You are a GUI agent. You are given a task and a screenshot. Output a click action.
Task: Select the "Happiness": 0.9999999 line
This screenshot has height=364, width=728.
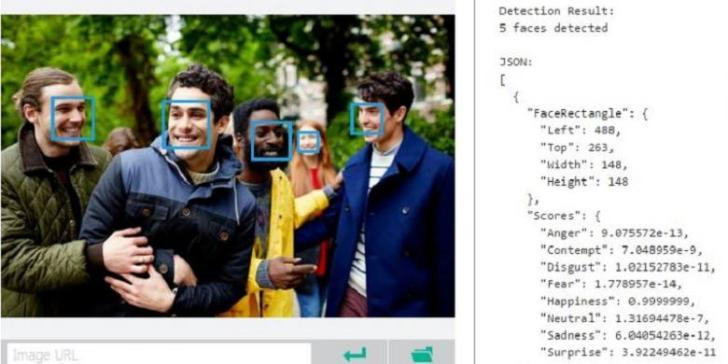pyautogui.click(x=618, y=301)
